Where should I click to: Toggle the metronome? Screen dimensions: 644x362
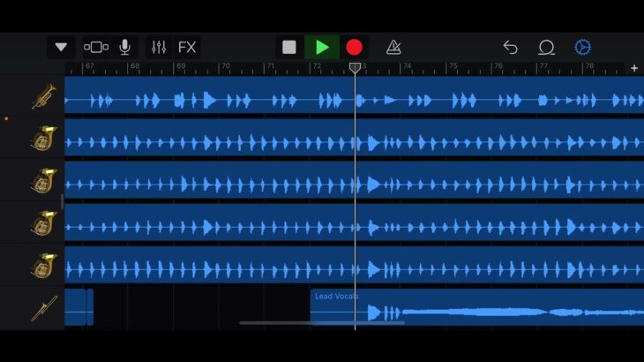(393, 48)
